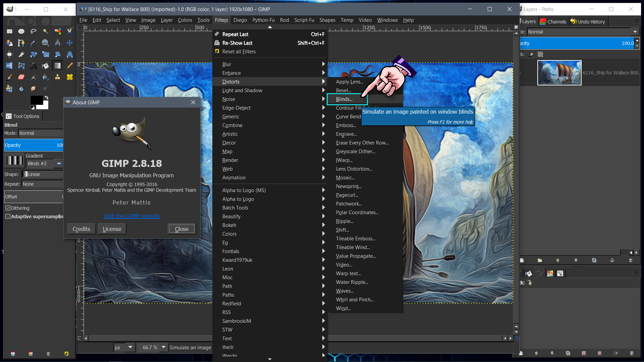Select the Rotate tool
Screen dimensions: 644x362
click(x=33, y=54)
